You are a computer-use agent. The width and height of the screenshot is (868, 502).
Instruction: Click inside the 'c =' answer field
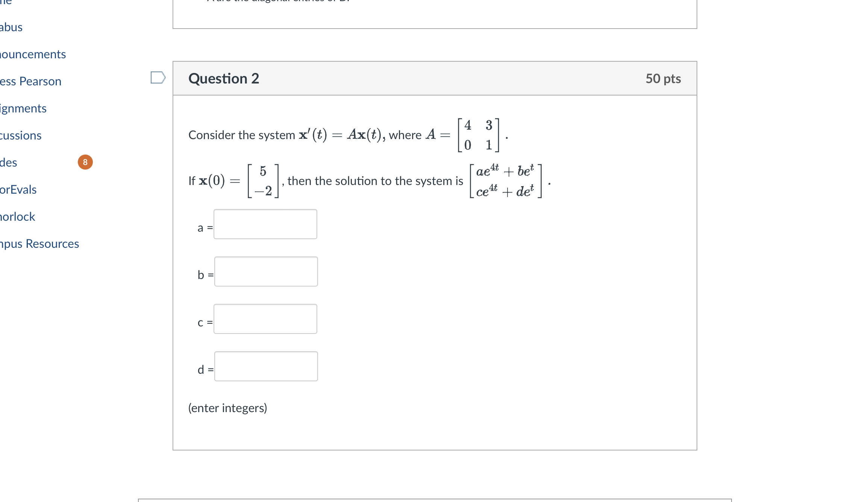[x=265, y=319]
